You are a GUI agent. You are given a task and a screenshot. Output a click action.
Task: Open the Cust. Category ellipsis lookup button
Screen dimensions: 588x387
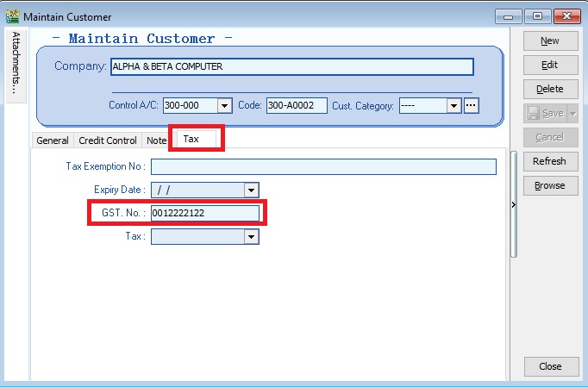pos(471,106)
